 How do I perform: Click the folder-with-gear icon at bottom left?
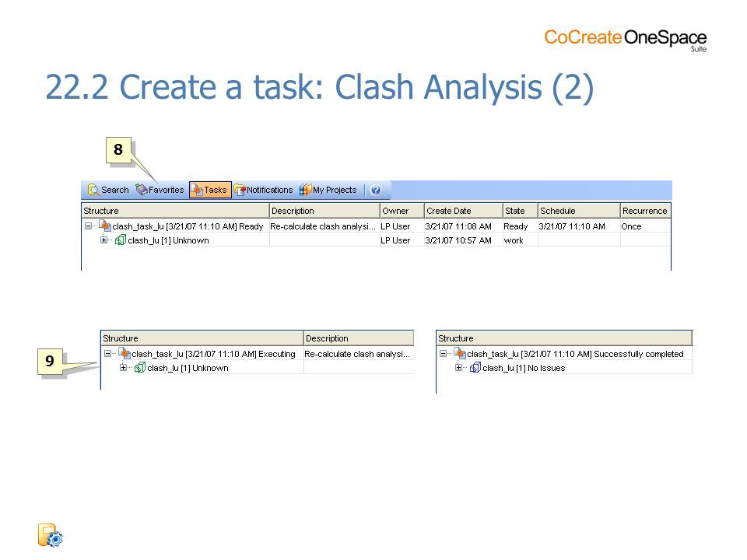pos(50,535)
